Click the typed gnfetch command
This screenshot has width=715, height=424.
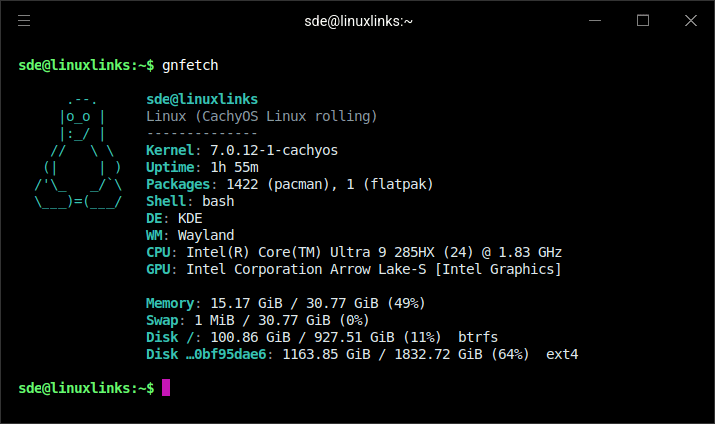coord(190,66)
